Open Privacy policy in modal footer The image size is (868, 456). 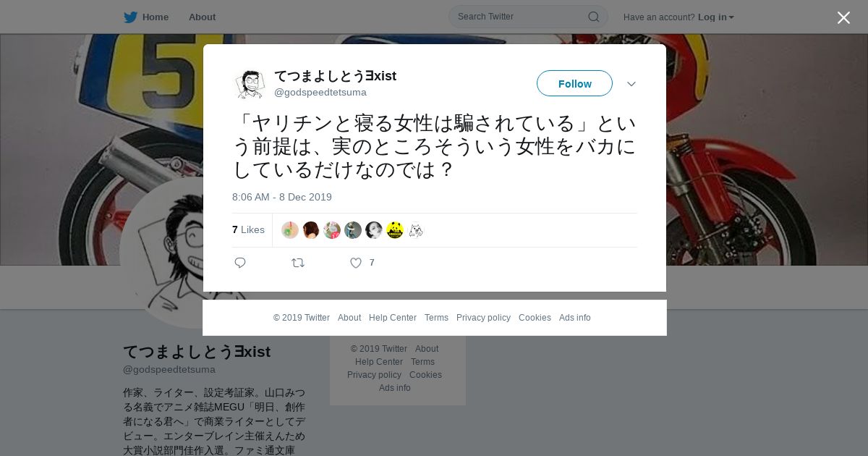pos(483,318)
